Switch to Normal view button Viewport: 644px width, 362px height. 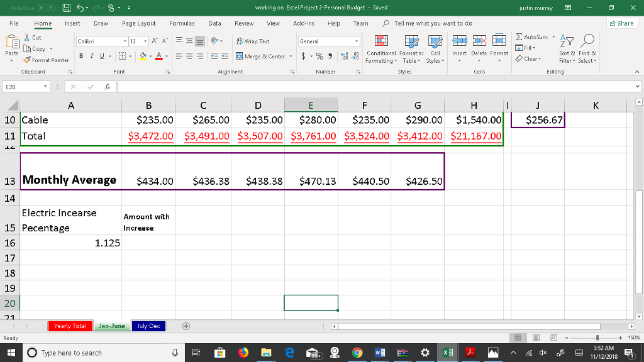518,337
